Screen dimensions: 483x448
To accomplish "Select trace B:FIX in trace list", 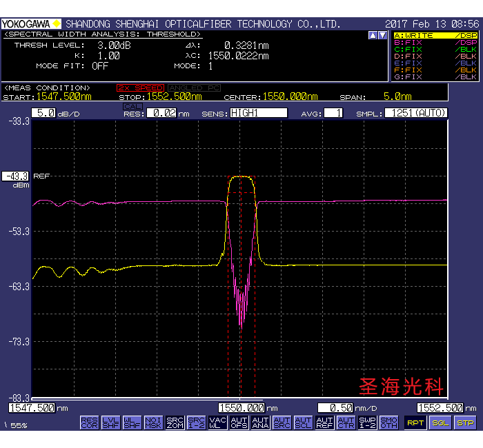I will click(x=435, y=42).
